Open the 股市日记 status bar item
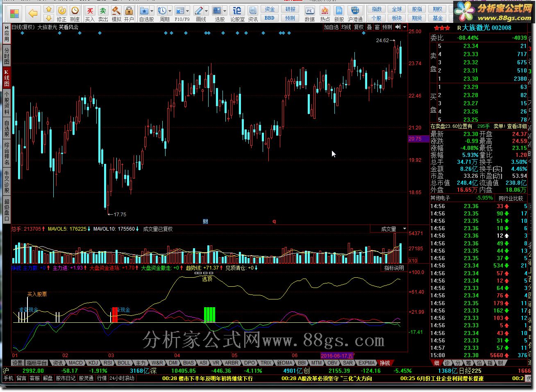Screen dimensions: 536x392 (x=66, y=378)
